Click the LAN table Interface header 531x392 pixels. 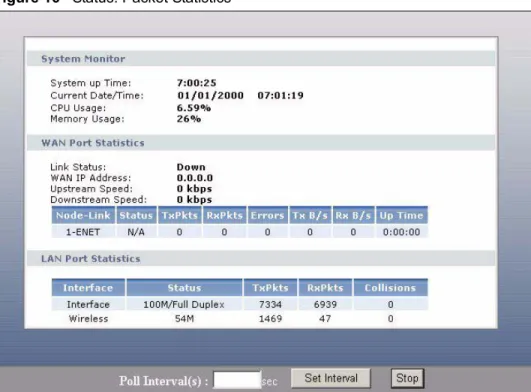pos(88,288)
